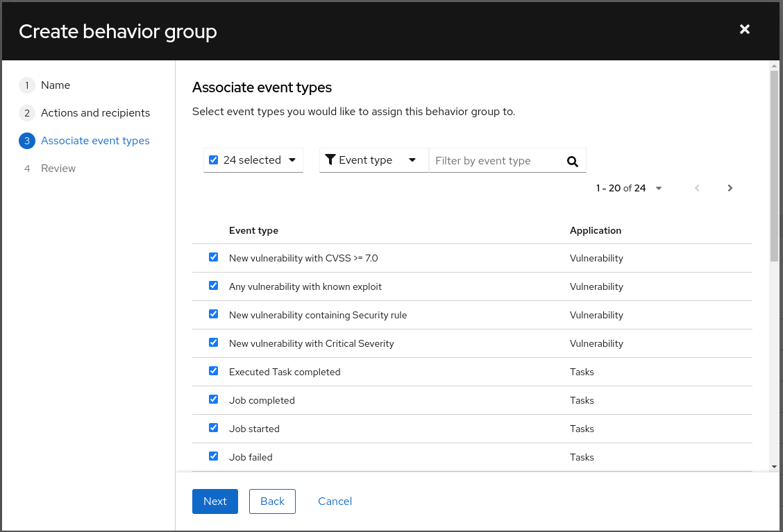Deselect the Executed Task completed checkbox
Image resolution: width=783 pixels, height=532 pixels.
[x=214, y=371]
